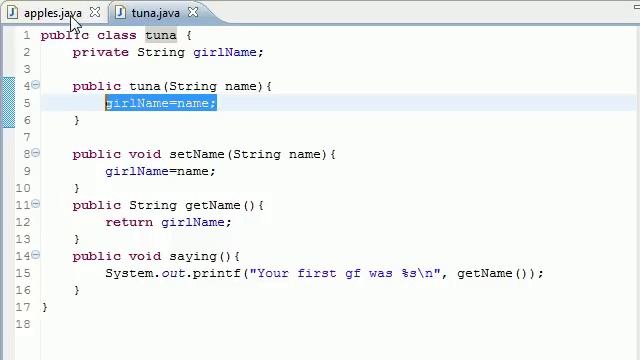Click 'setName' method name on line 8
This screenshot has width=640, height=360.
pyautogui.click(x=197, y=154)
